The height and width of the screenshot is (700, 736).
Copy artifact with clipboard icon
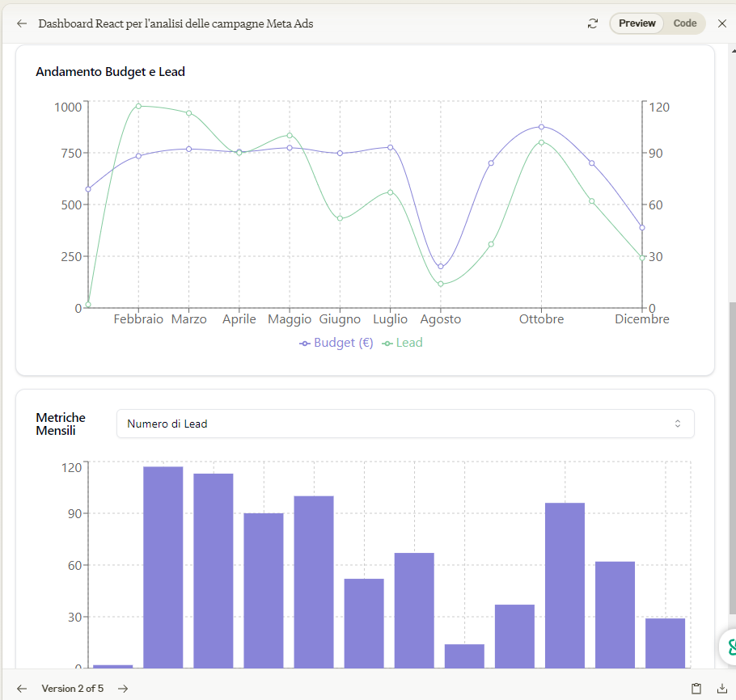(696, 688)
